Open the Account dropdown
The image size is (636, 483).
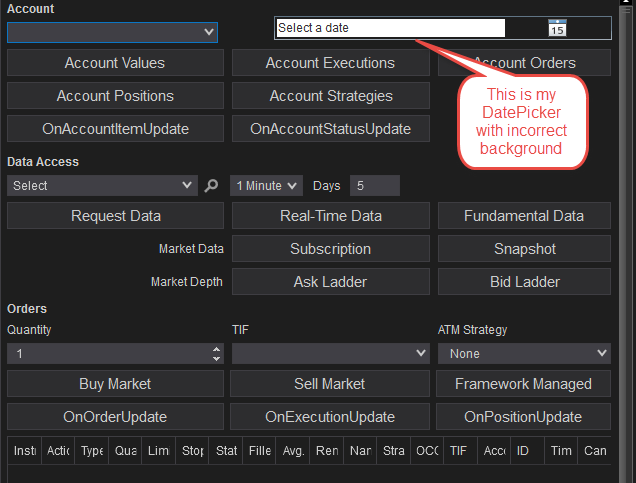(x=112, y=32)
